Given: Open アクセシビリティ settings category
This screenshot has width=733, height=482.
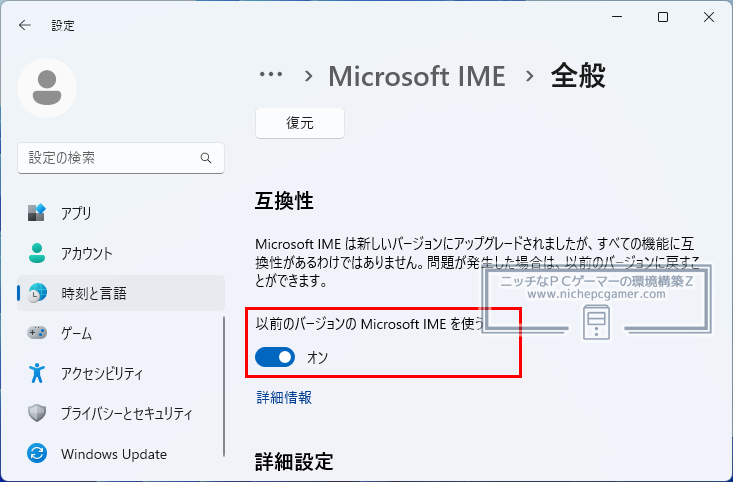Looking at the screenshot, I should coord(121,374).
